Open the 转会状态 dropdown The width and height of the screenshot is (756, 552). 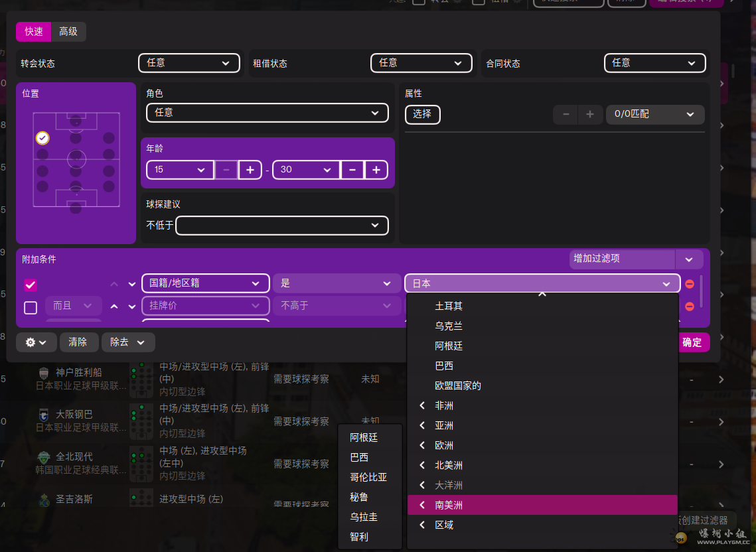click(189, 63)
